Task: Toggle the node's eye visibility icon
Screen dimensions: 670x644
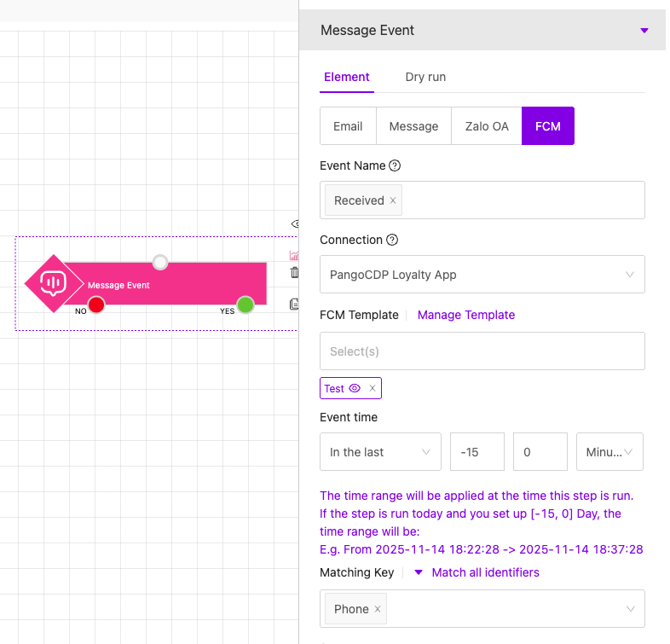Action: pos(295,224)
